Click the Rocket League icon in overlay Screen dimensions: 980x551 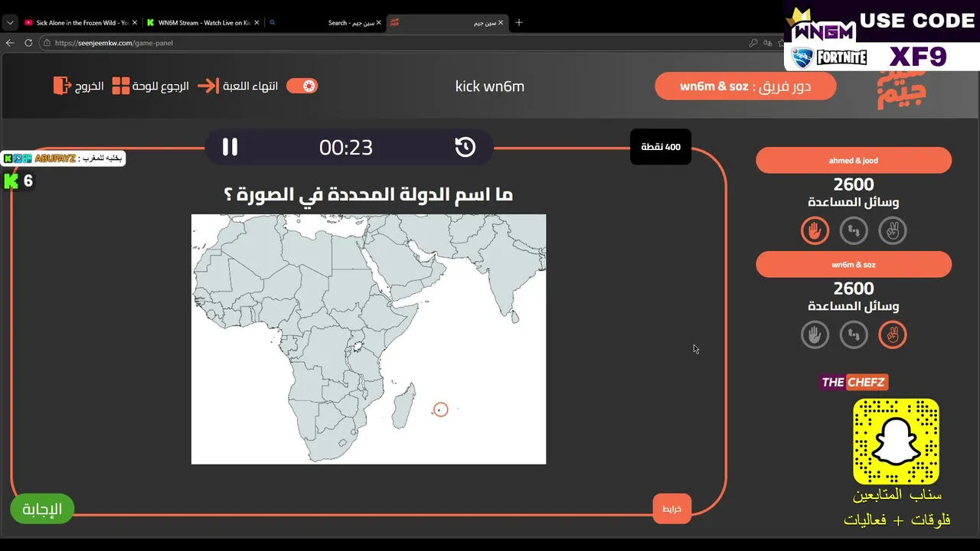point(802,58)
